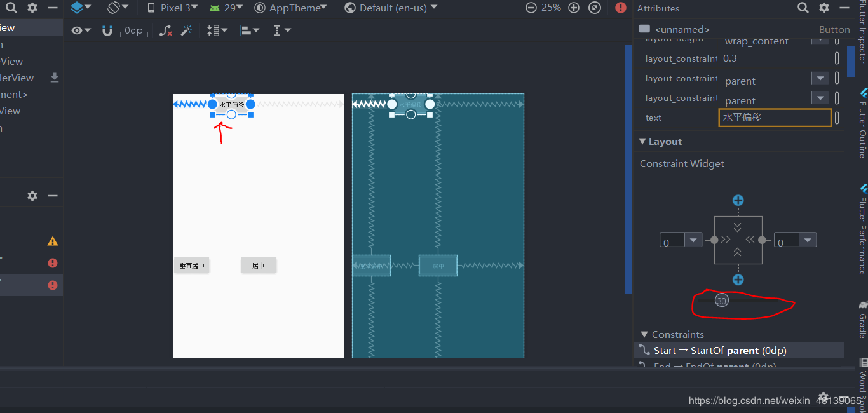Open the Flutter Inspector side tab
The width and height of the screenshot is (868, 413).
tap(862, 32)
